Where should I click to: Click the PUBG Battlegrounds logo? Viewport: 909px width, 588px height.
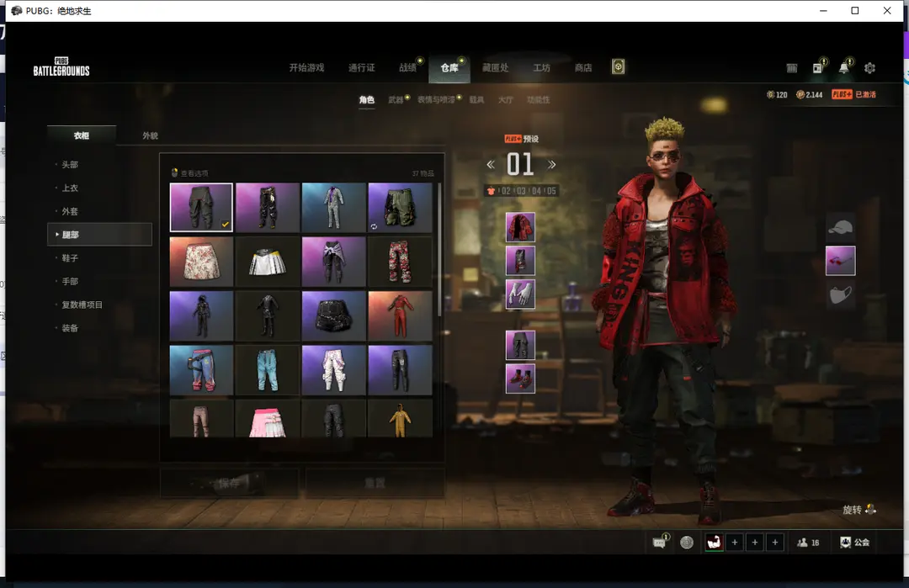point(61,67)
